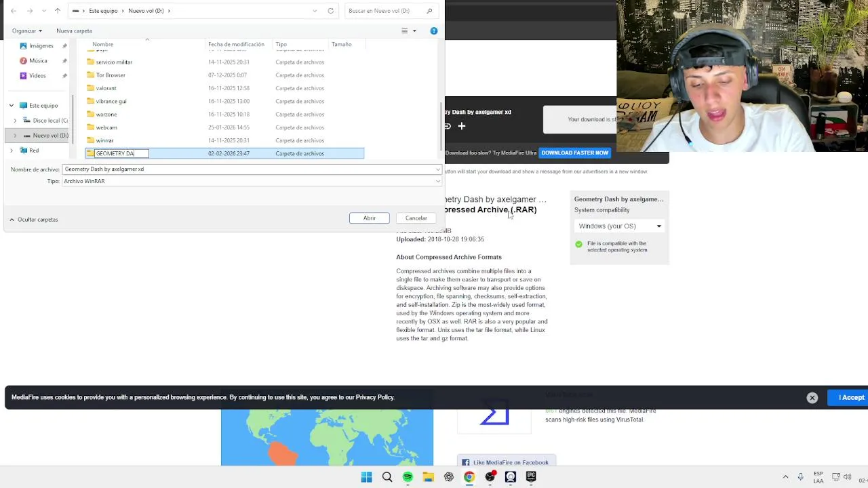Select the servicio militar folder
This screenshot has width=868, height=488.
point(114,62)
